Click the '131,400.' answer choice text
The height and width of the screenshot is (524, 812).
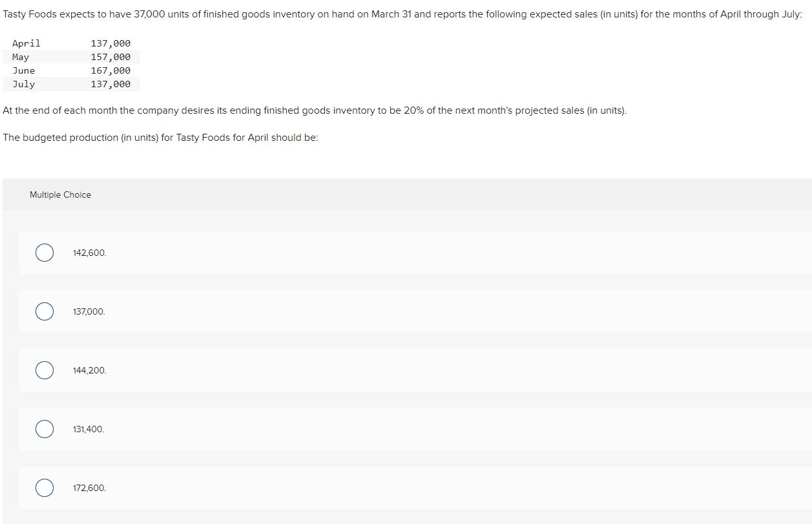pos(88,429)
